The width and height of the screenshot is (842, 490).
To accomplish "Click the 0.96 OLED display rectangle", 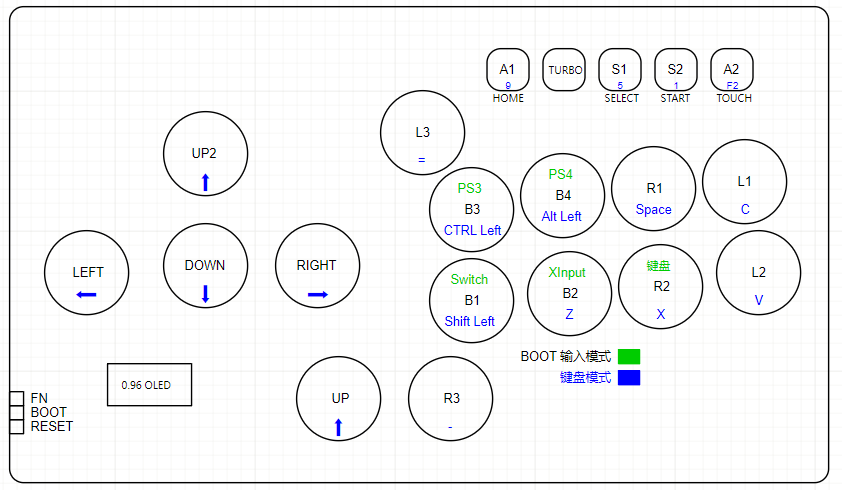I will (x=149, y=385).
